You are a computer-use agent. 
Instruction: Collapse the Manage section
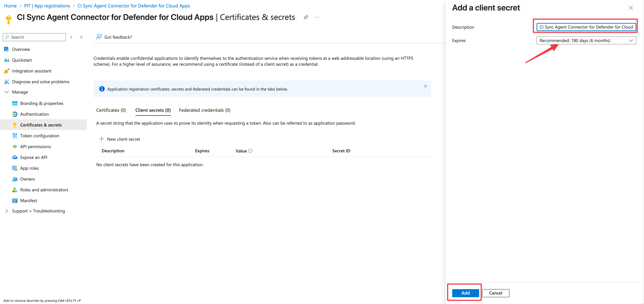7,92
